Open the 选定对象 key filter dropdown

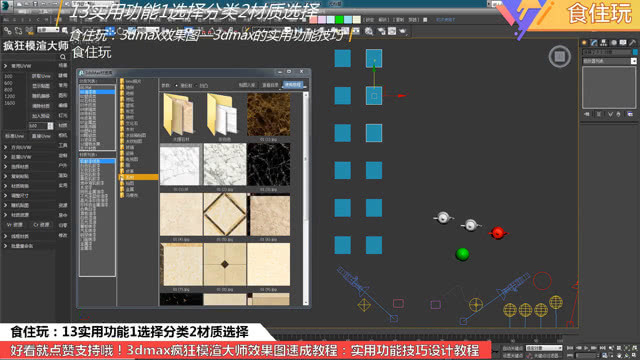click(x=544, y=348)
